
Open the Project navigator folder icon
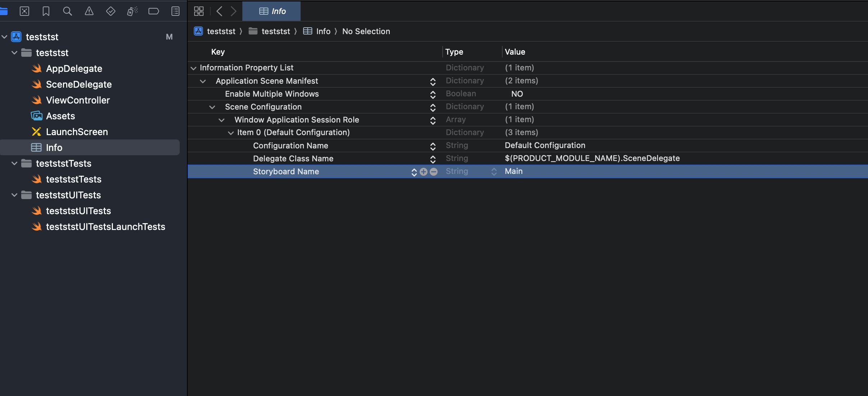coord(4,11)
